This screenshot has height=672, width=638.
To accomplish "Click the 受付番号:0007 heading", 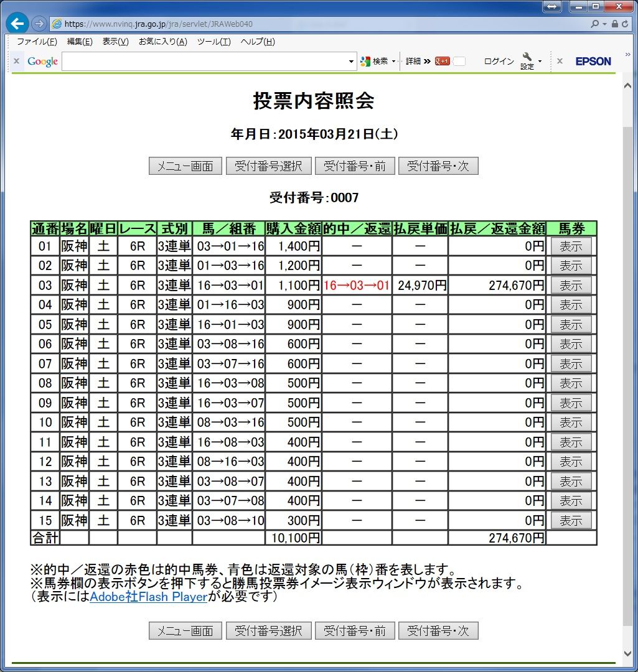I will 314,198.
